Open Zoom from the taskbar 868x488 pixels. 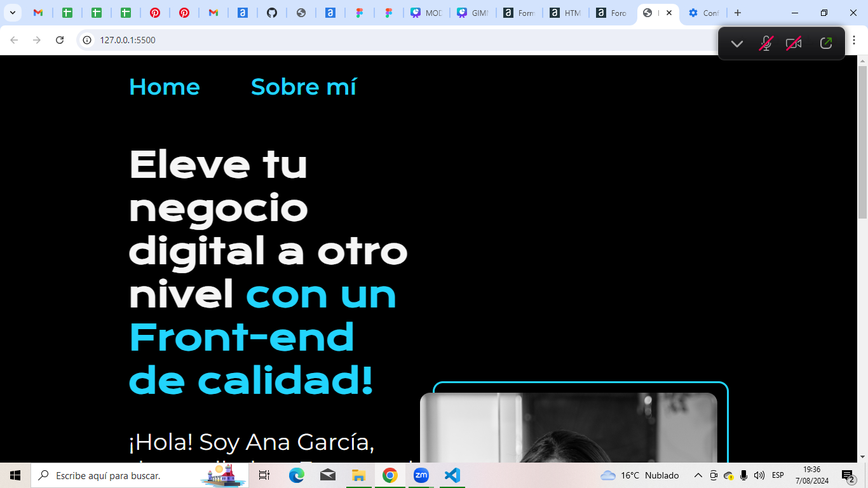[x=421, y=475]
